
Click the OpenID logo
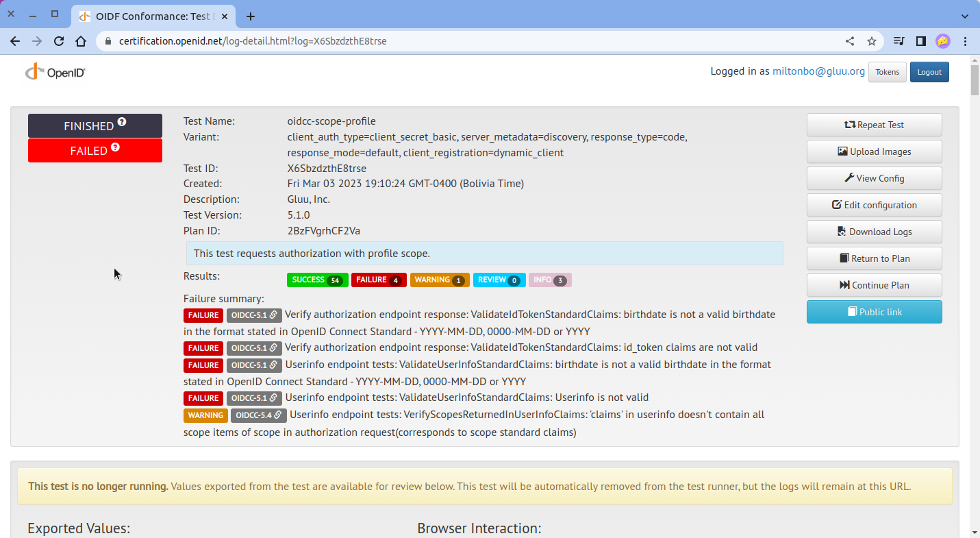coord(55,72)
